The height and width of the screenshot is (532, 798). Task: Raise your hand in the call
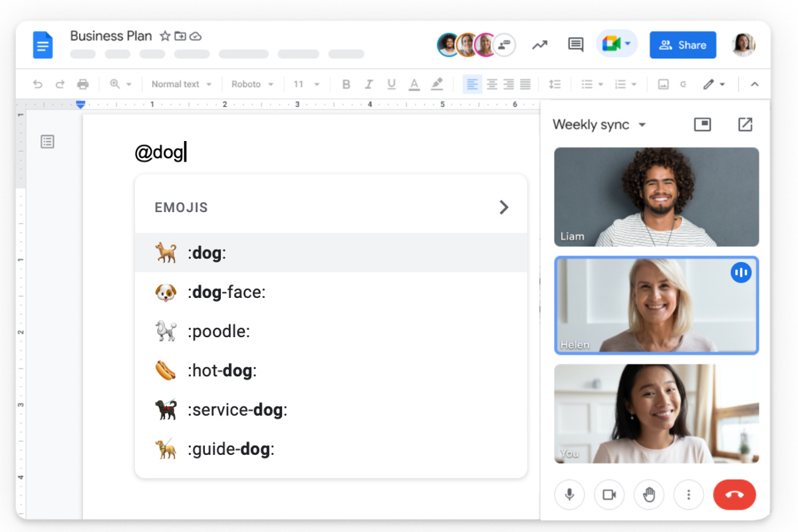tap(649, 495)
